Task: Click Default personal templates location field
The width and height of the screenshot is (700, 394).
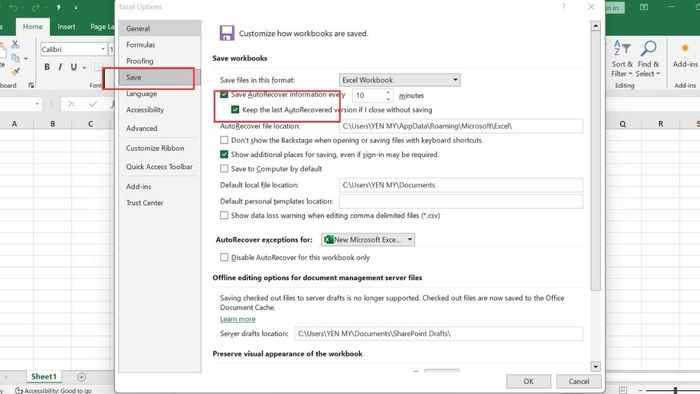Action: 461,201
